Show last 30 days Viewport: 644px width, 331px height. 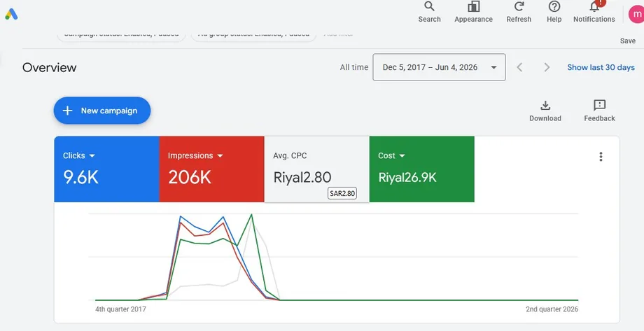click(x=601, y=67)
